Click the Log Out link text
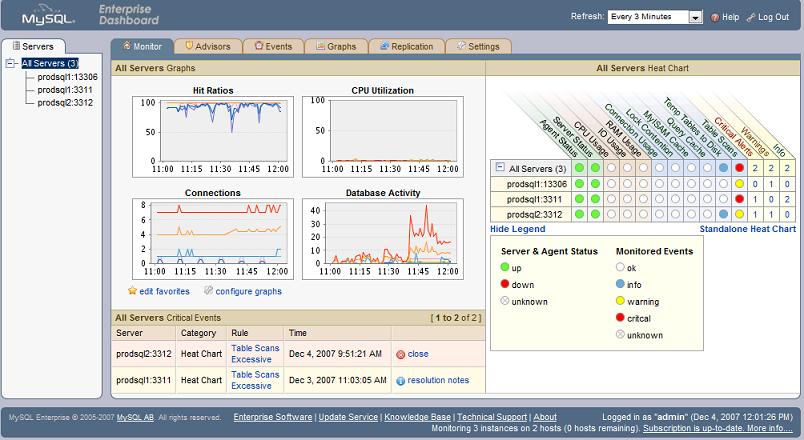Screen dimensions: 804x440 773,17
